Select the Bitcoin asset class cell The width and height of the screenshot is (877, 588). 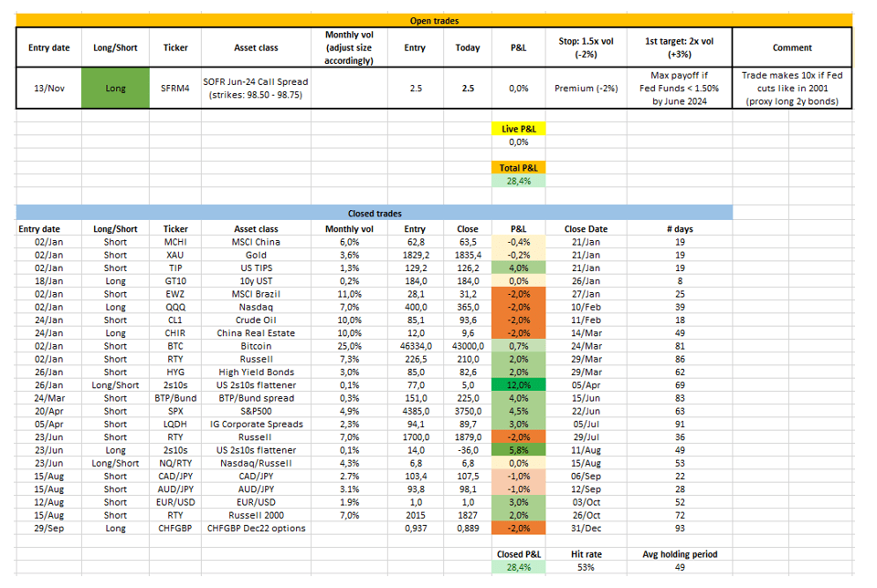click(x=256, y=347)
